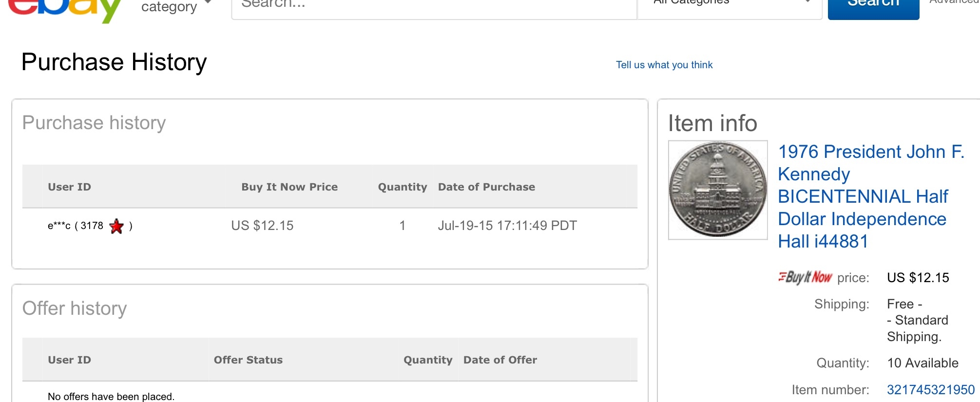Open 1976 Kennedy Bicentennial Half Dollar title link
The width and height of the screenshot is (980, 402).
[x=871, y=196]
